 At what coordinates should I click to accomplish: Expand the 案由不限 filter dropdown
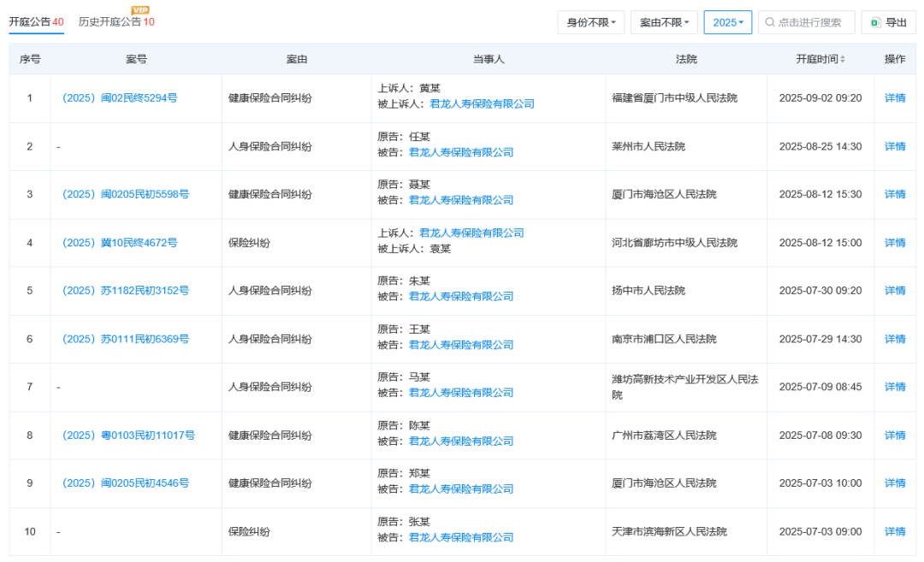coord(665,22)
